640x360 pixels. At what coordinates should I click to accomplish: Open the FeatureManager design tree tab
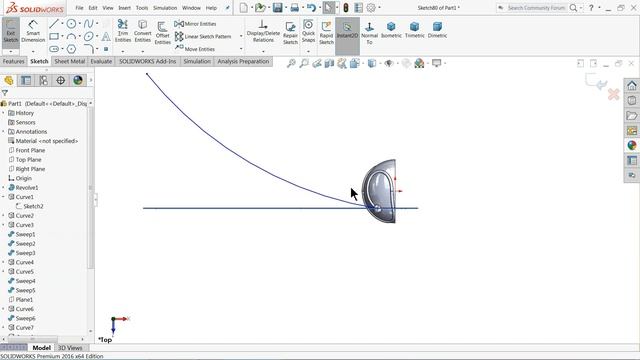9,80
